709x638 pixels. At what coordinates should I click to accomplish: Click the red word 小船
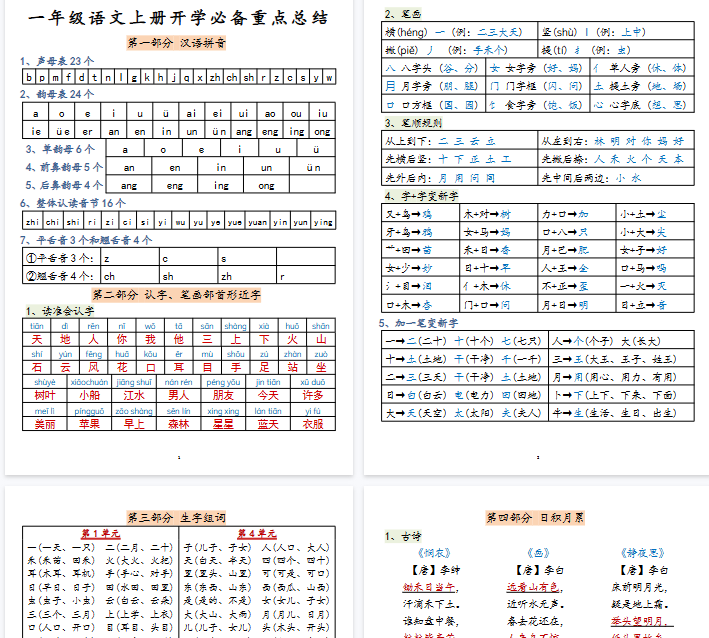click(x=89, y=396)
